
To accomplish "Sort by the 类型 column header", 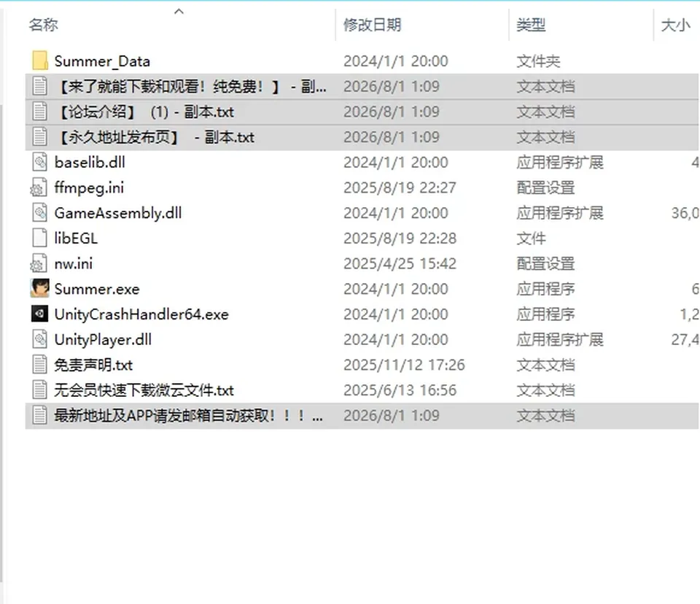I will point(531,25).
